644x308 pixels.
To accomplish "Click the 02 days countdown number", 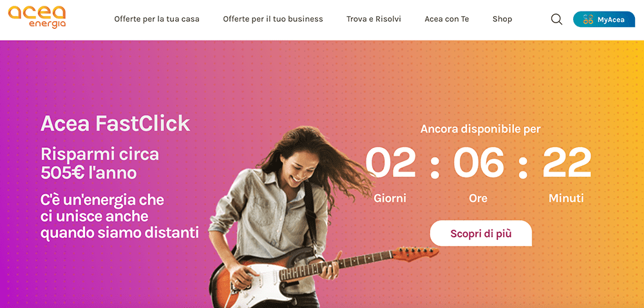I will (391, 163).
